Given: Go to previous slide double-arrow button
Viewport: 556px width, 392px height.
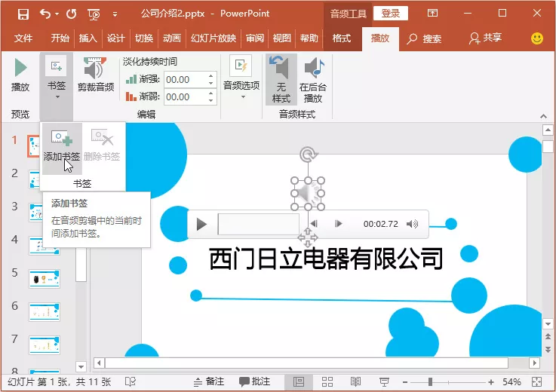Looking at the screenshot, I should [x=548, y=336].
